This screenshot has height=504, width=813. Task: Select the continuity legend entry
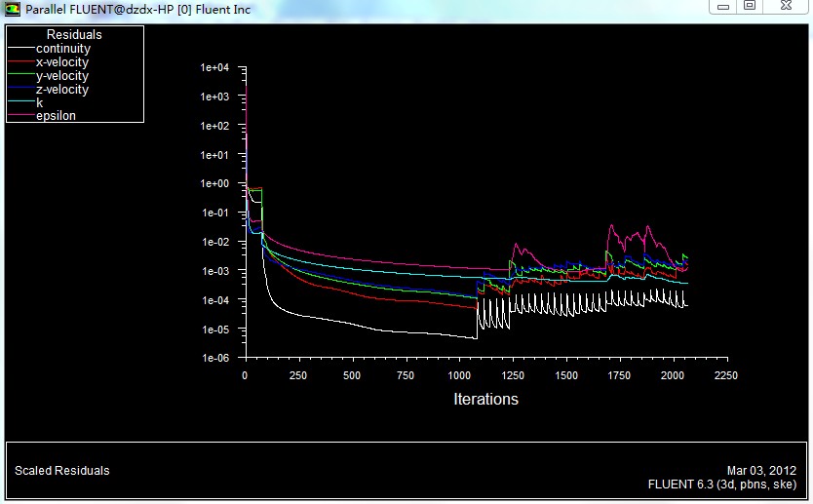click(62, 49)
